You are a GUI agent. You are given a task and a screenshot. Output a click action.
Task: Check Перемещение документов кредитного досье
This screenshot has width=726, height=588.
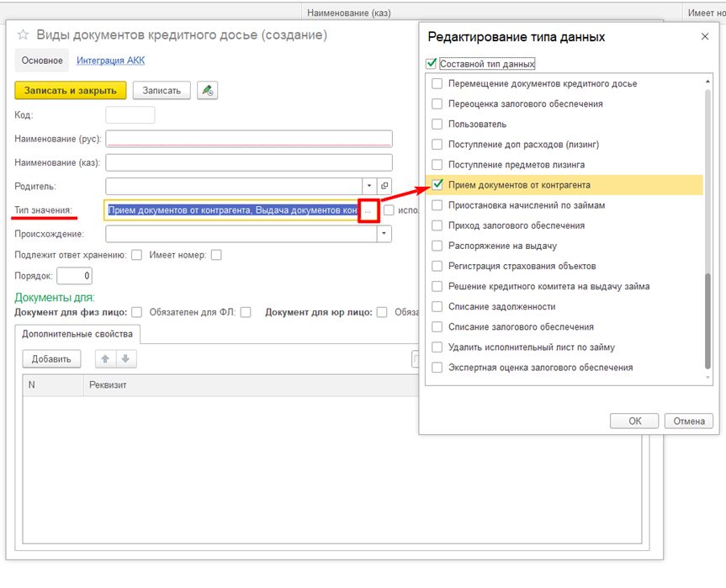[437, 84]
